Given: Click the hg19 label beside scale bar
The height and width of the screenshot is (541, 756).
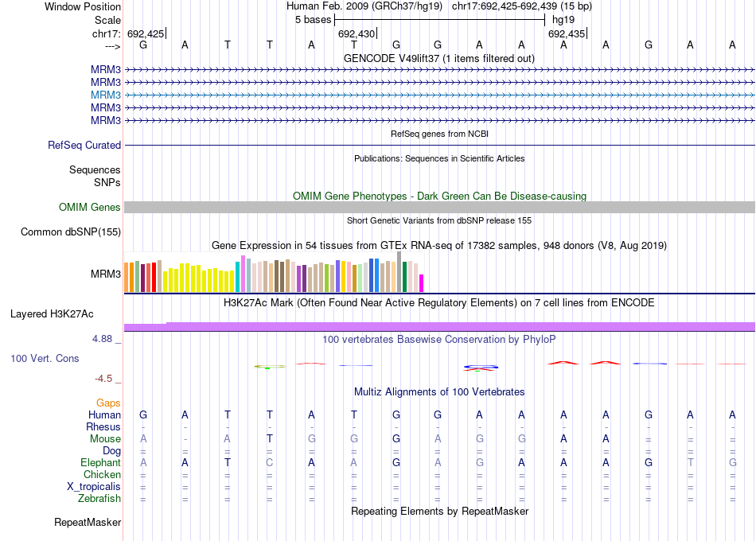Looking at the screenshot, I should click(x=563, y=20).
